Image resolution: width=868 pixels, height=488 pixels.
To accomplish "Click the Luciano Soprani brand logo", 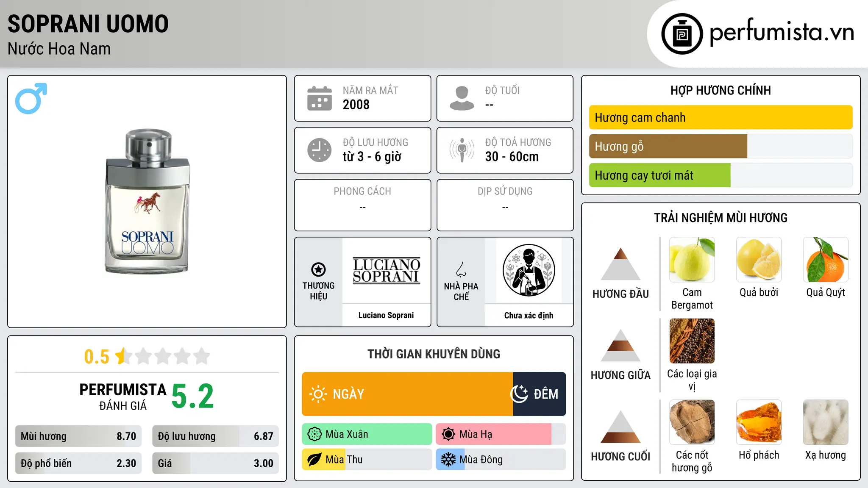I will (x=386, y=270).
